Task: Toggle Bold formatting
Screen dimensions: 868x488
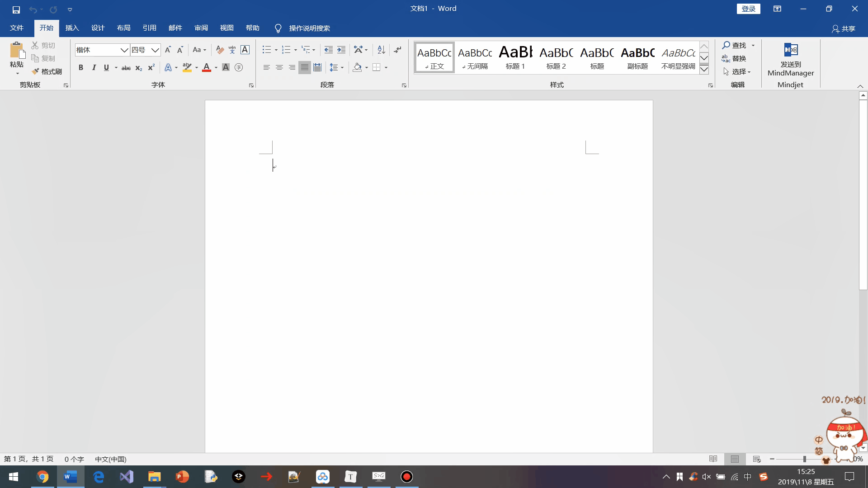Action: [x=81, y=67]
